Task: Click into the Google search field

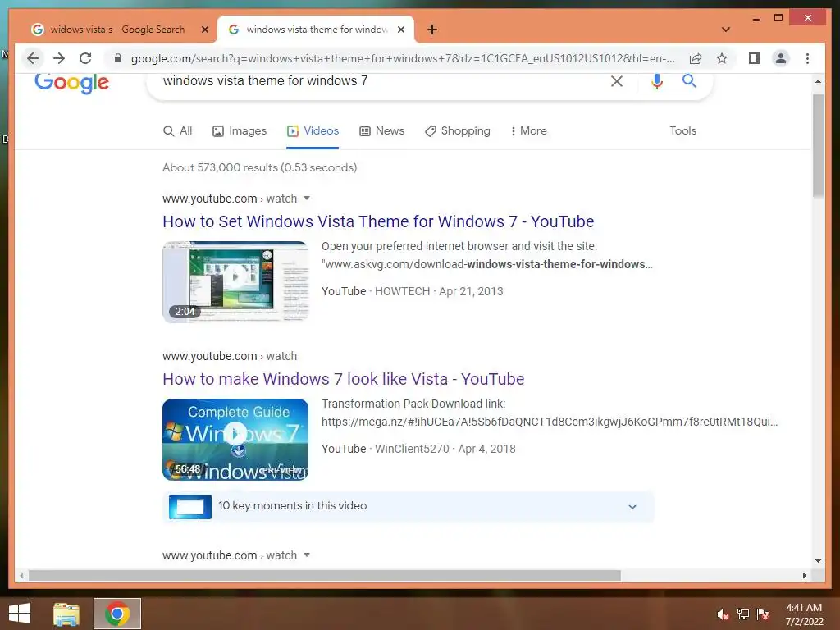Action: point(375,81)
